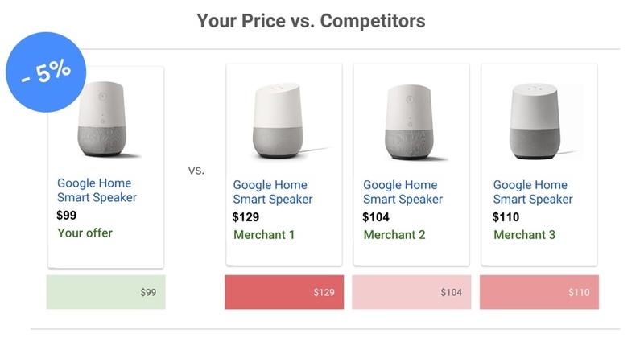644x350 pixels.
Task: Open Google Home Smart Speaker link in your offer
Action: tap(97, 190)
